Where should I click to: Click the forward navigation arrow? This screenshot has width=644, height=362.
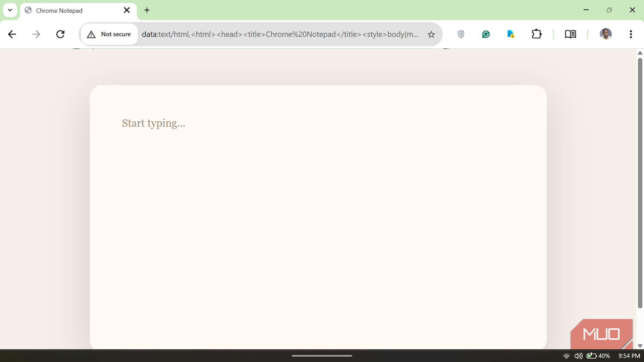pyautogui.click(x=36, y=34)
